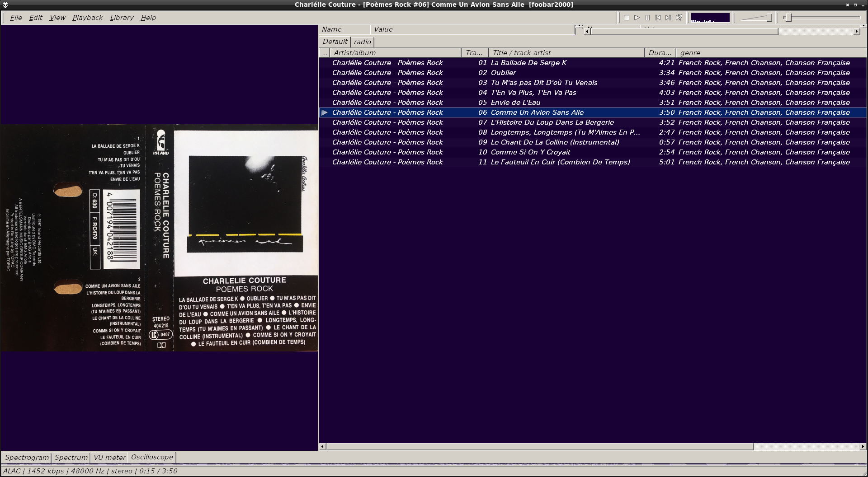Click right arrow of properties panel scrollbar

[x=856, y=32]
